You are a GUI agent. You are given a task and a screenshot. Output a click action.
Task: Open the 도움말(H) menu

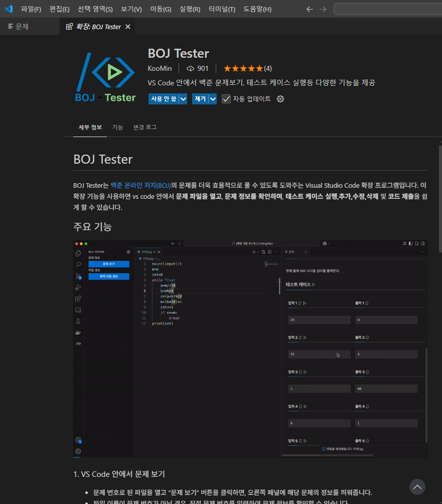(257, 9)
